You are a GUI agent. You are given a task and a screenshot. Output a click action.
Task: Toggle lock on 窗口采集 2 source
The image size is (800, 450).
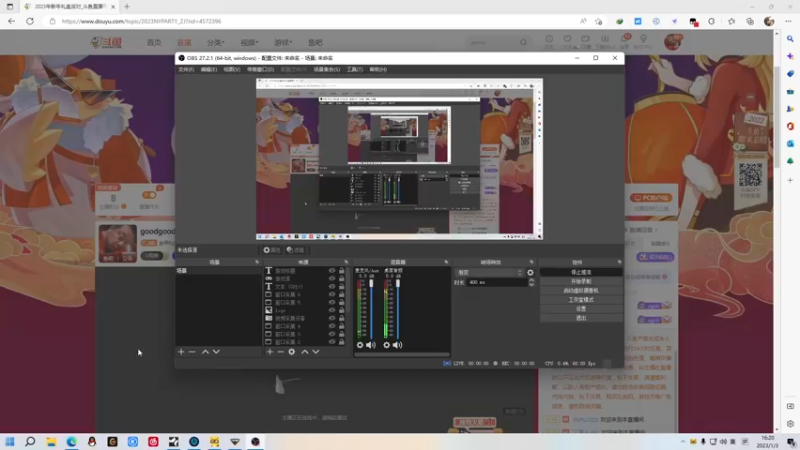341,342
